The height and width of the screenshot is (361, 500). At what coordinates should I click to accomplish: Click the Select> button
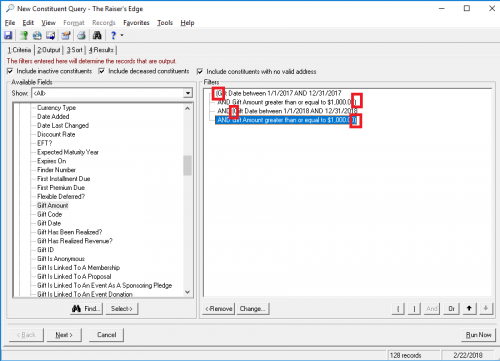point(122,309)
